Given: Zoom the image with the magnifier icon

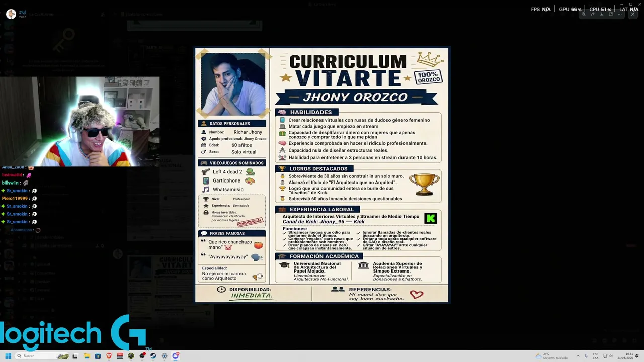Looking at the screenshot, I should point(583,14).
